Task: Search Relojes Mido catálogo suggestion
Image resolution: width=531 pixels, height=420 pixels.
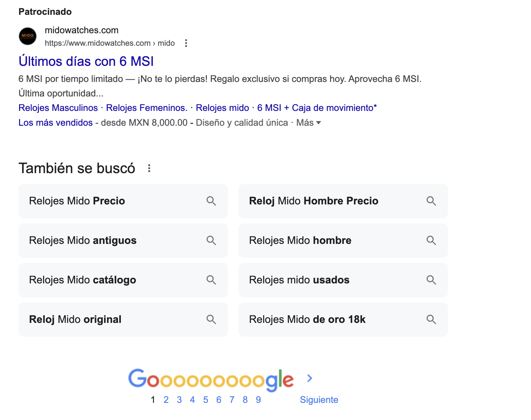Action: 123,280
